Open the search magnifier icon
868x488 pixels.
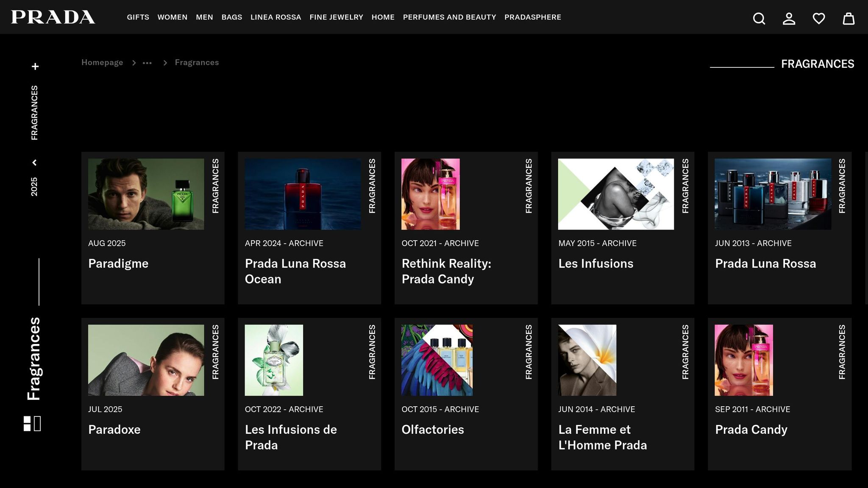pyautogui.click(x=759, y=19)
